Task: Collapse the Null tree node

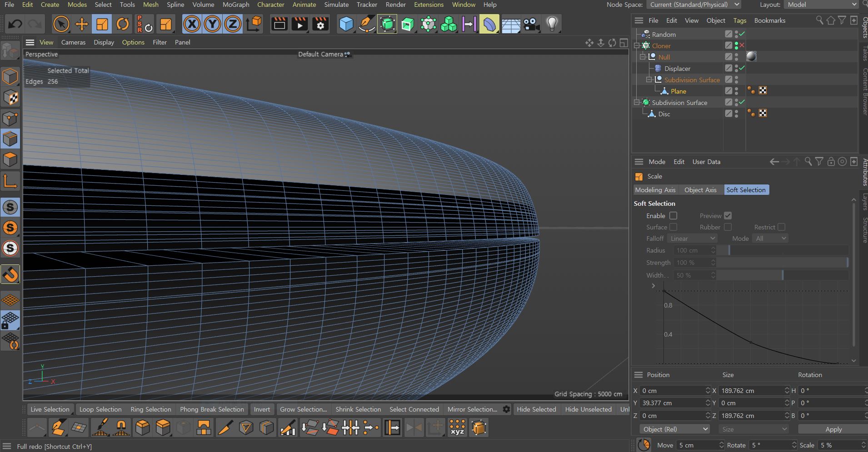Action: click(643, 57)
